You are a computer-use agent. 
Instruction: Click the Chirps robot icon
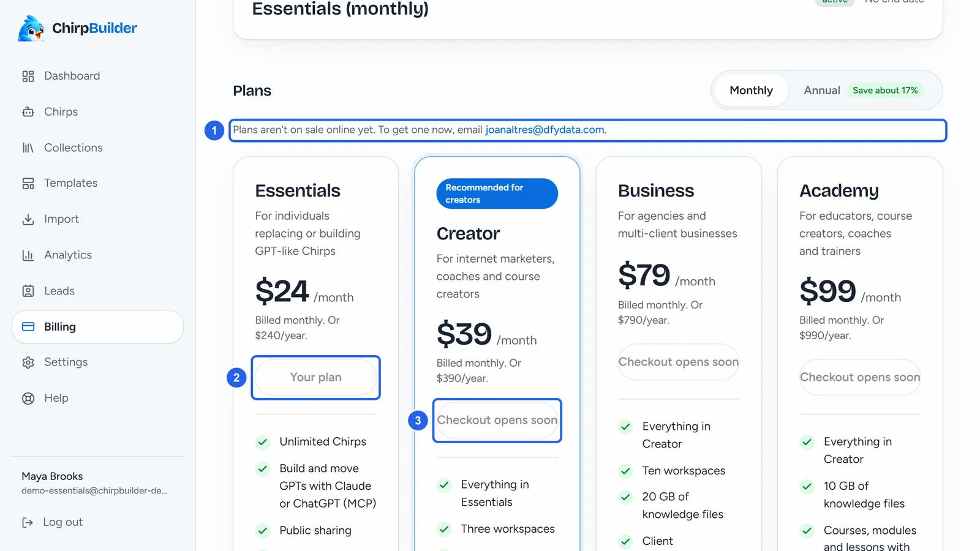28,112
